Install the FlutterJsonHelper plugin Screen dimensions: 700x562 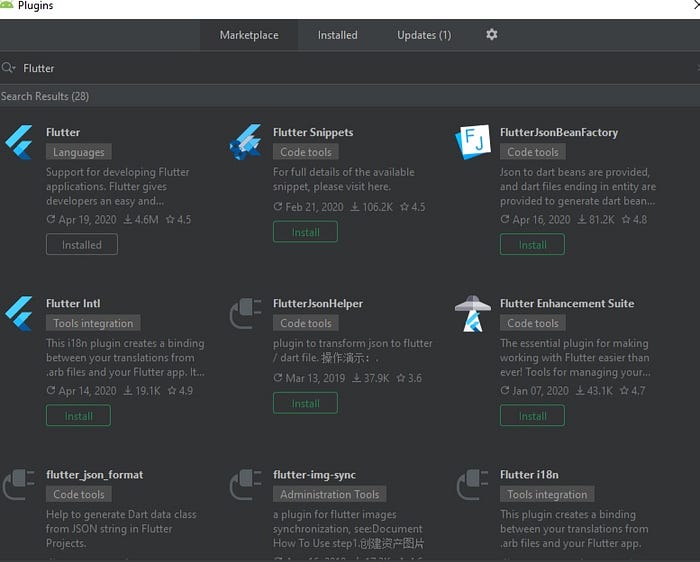[305, 403]
